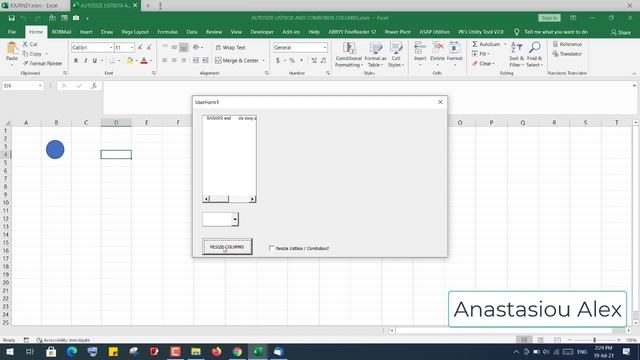Screen dimensions: 640x360
Task: Click the zoom slider in the status bar
Action: pos(594,340)
